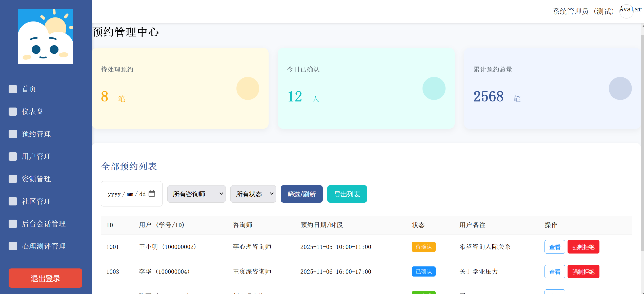The height and width of the screenshot is (294, 644).
Task: Click the red 退出登录 button
Action: [x=45, y=278]
